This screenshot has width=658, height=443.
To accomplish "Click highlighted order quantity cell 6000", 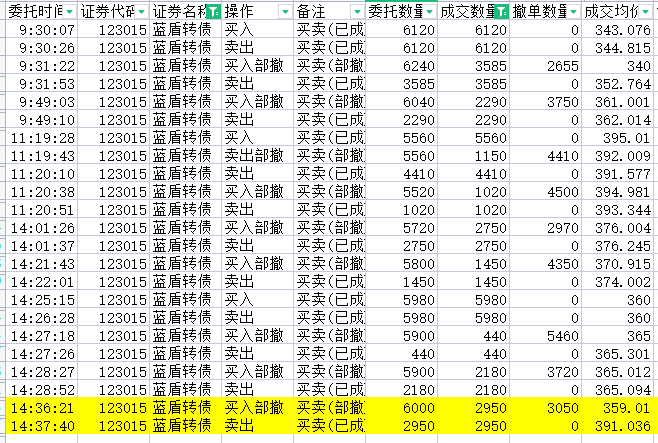I will point(402,408).
